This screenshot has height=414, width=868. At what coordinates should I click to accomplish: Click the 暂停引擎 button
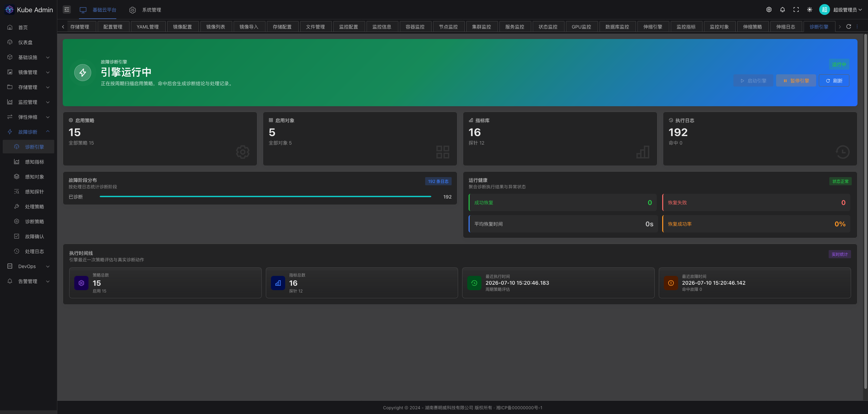pyautogui.click(x=796, y=81)
